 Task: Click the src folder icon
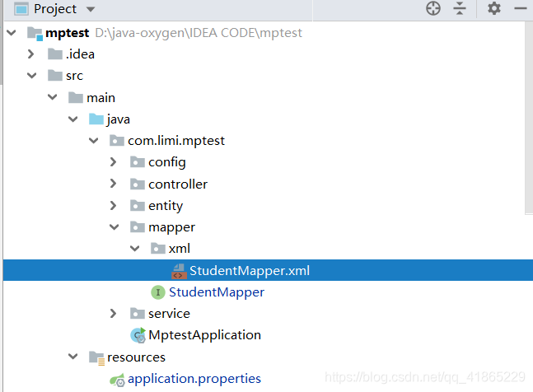click(x=55, y=76)
